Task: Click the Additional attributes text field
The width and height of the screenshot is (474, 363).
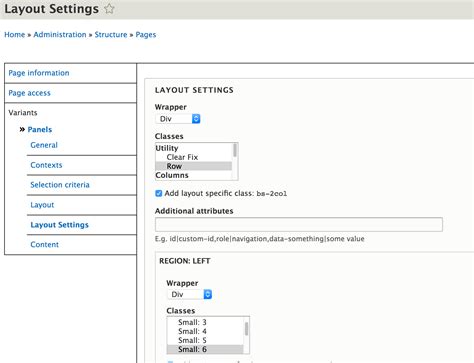Action: (x=299, y=224)
